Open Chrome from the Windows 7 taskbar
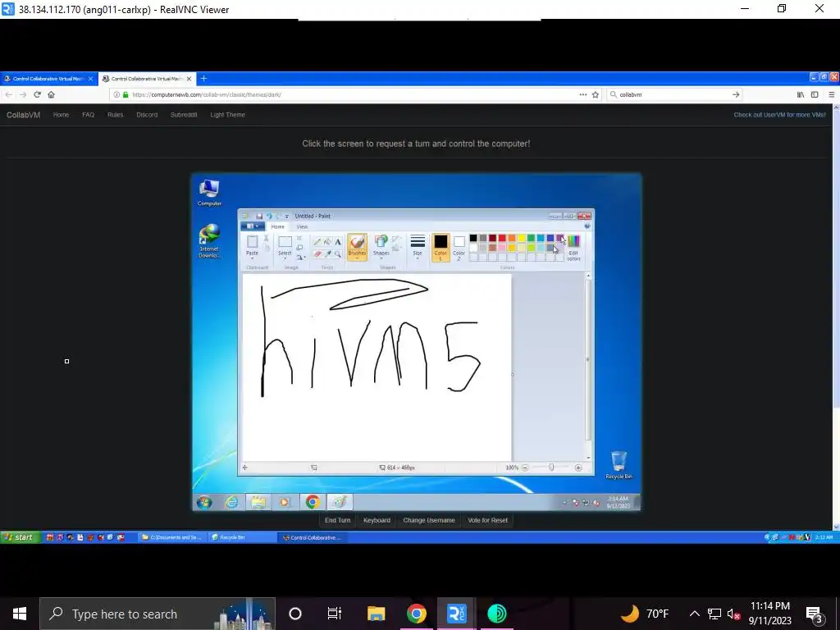This screenshot has width=840, height=630. click(x=313, y=502)
